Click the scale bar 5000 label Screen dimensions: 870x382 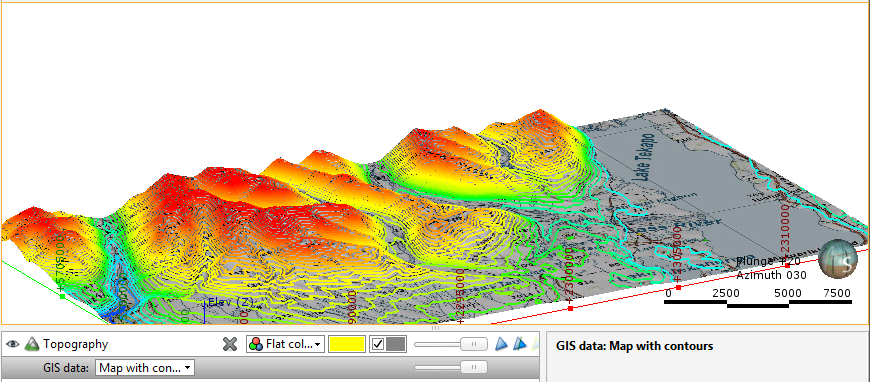[x=788, y=293]
